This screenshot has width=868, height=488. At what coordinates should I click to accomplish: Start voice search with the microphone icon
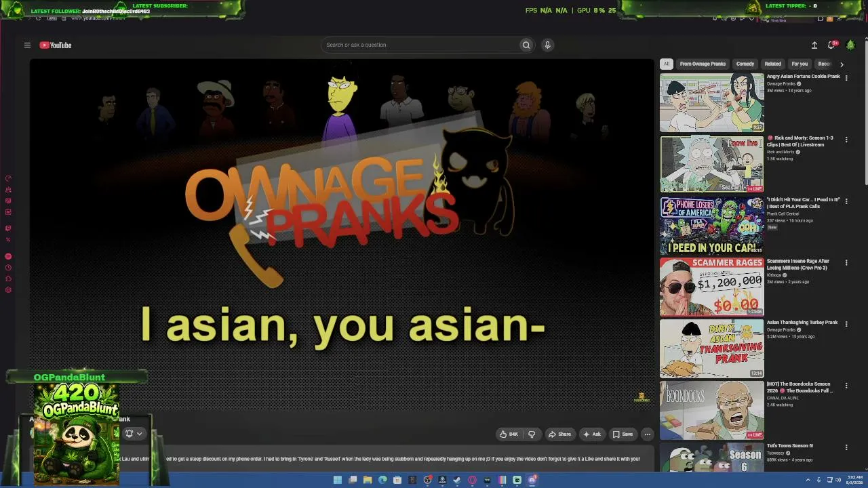[547, 45]
